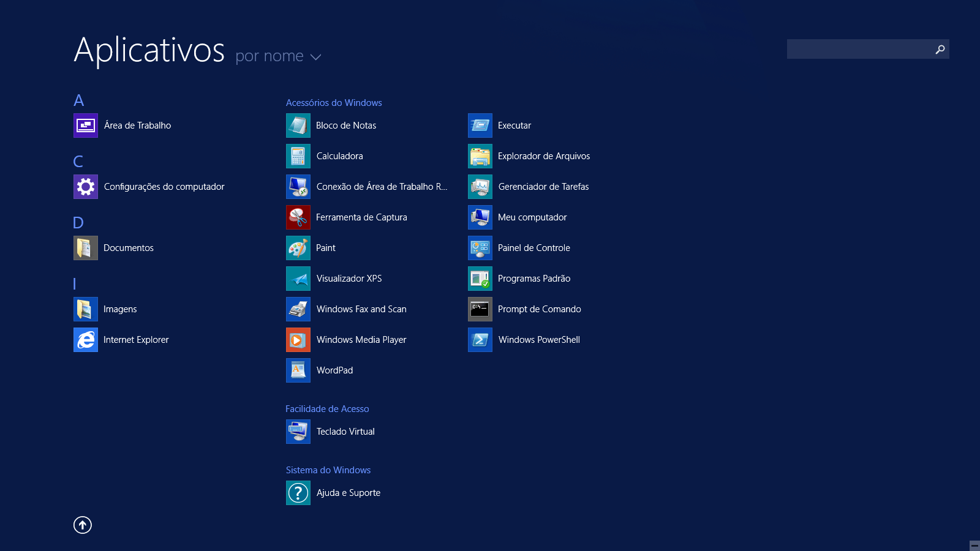This screenshot has width=980, height=551.
Task: Launch Visualizador XPS icon
Action: pyautogui.click(x=298, y=279)
